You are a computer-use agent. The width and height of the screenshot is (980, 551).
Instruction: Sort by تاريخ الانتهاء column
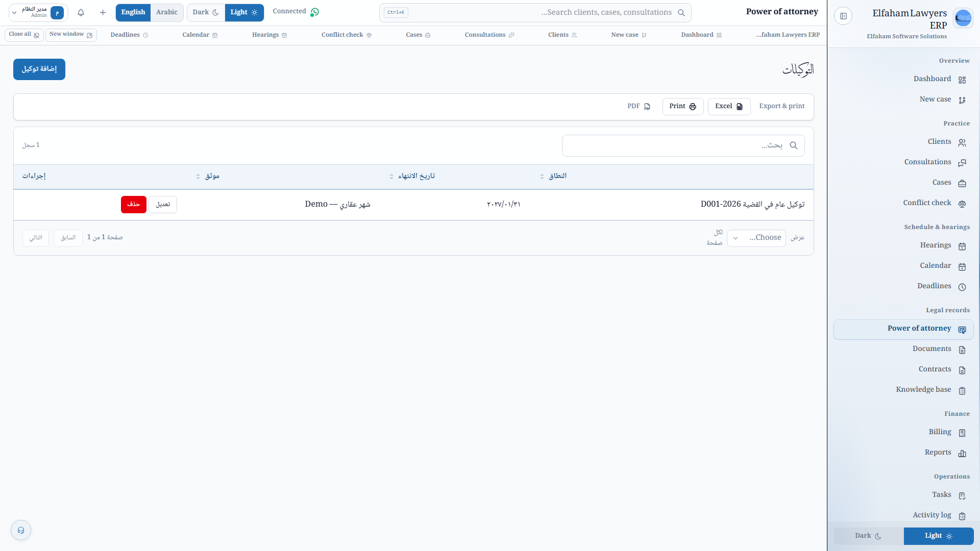(x=412, y=176)
